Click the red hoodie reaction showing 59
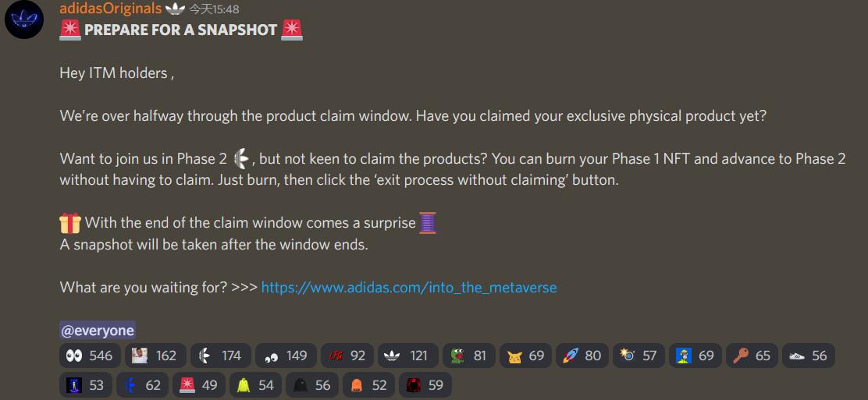This screenshot has width=868, height=400. coord(425,384)
